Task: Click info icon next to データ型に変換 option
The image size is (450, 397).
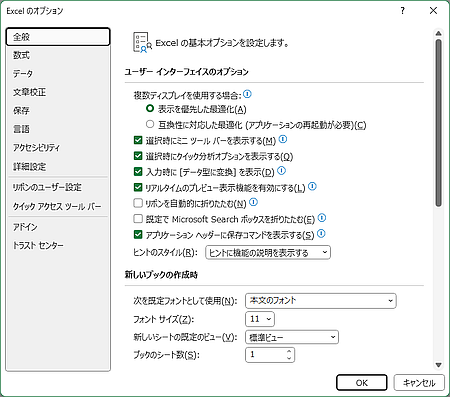Action: 282,171
